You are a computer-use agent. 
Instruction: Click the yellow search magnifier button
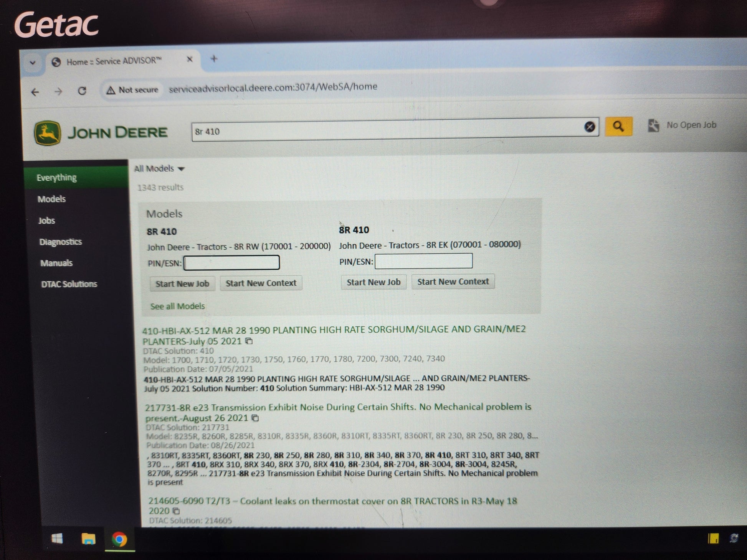point(618,126)
